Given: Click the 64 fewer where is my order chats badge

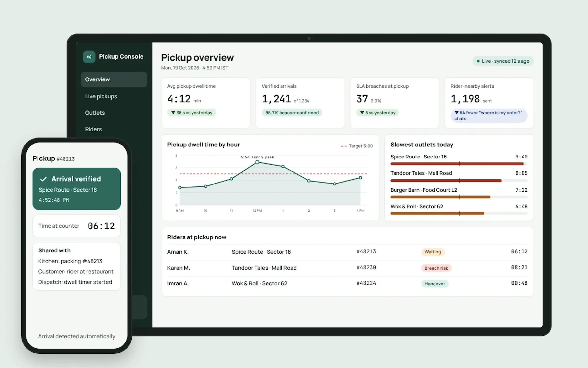Looking at the screenshot, I should click(x=489, y=116).
